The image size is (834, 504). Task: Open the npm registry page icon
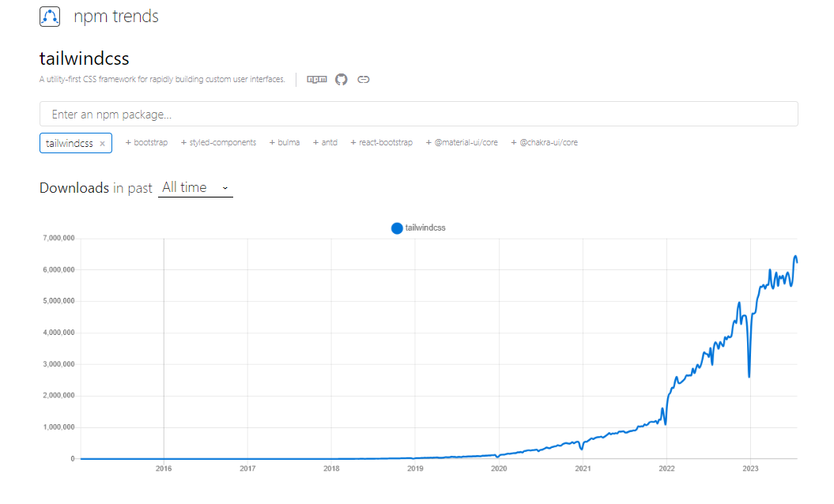coord(317,79)
